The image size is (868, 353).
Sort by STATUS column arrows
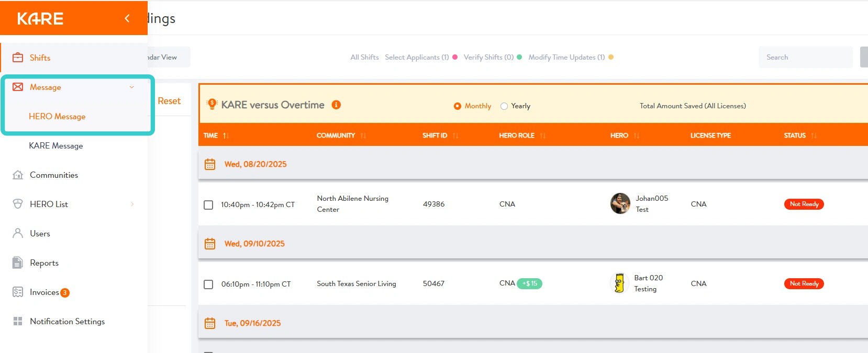point(814,135)
